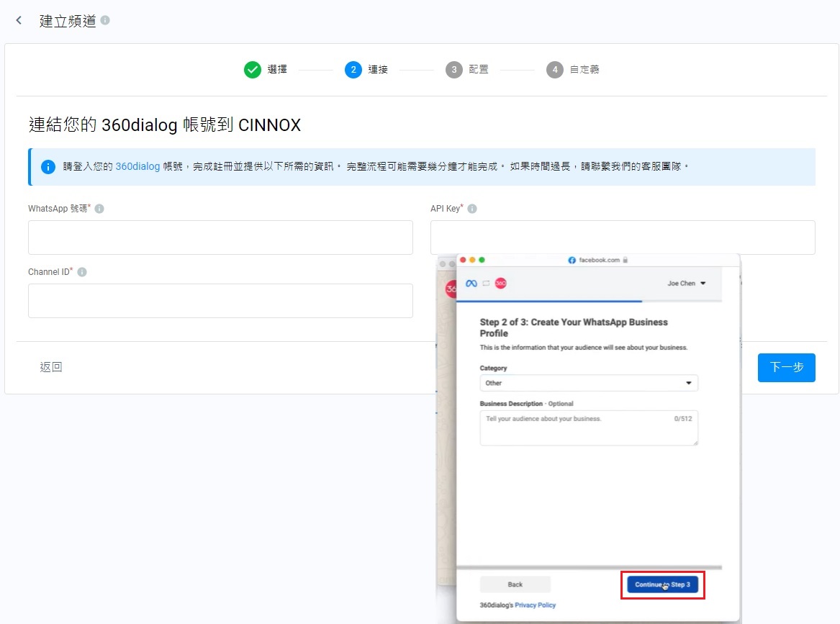Open info icon beside WhatsApp 號碼 label
Image resolution: width=840 pixels, height=624 pixels.
click(99, 209)
